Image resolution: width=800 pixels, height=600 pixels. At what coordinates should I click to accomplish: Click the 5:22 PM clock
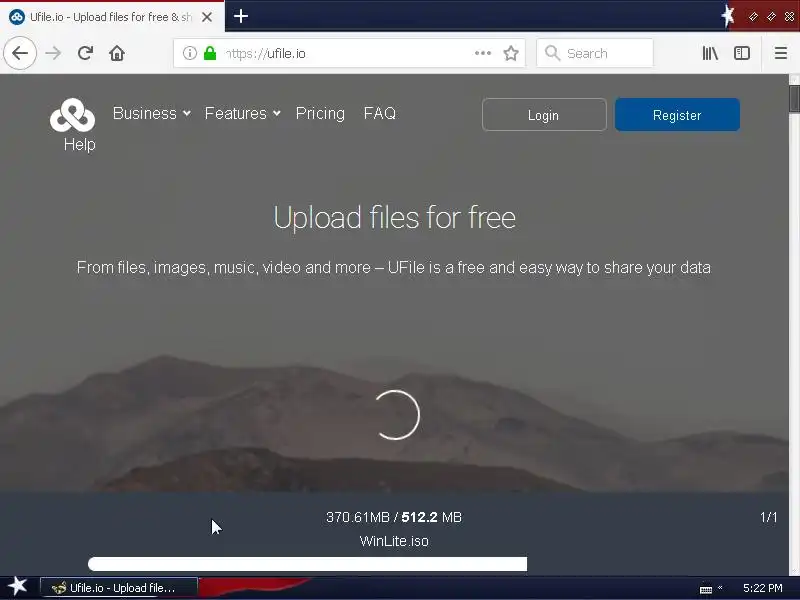tap(762, 588)
